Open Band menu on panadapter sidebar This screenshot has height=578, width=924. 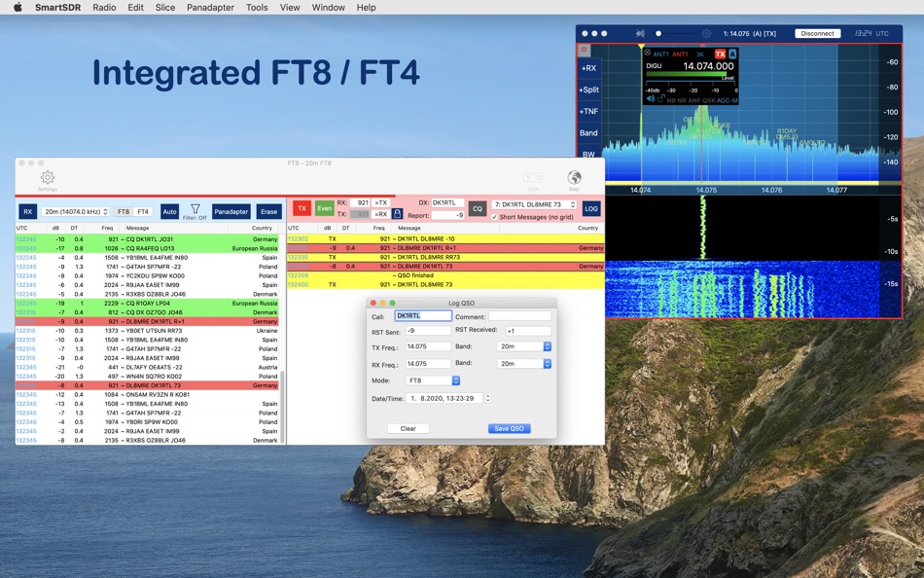(588, 132)
